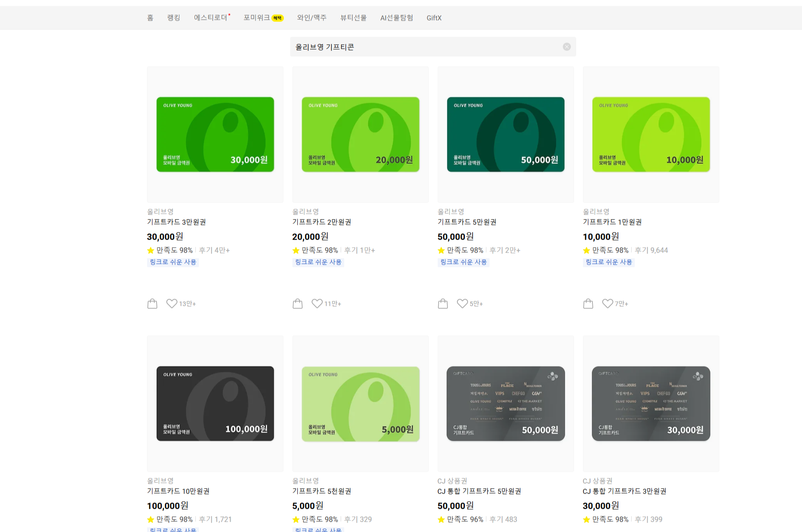Open the 기프트카드 3만원권 product title

click(x=176, y=222)
